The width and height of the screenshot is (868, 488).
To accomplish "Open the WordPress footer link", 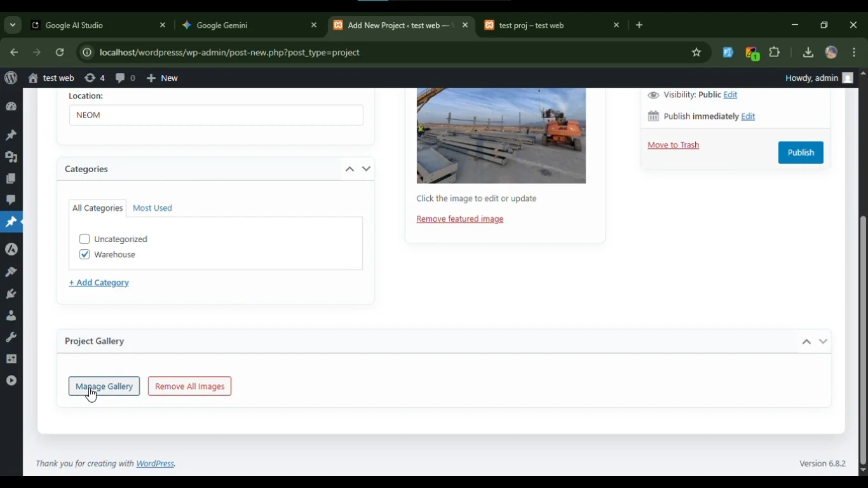I will pos(155,464).
